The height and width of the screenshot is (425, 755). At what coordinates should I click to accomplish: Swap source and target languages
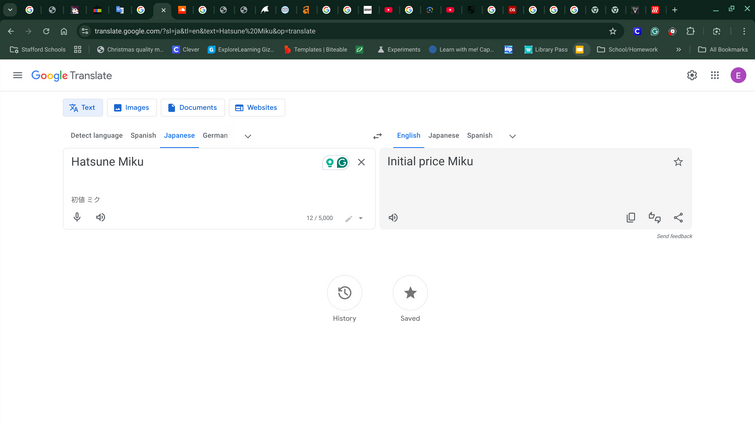[x=378, y=136]
